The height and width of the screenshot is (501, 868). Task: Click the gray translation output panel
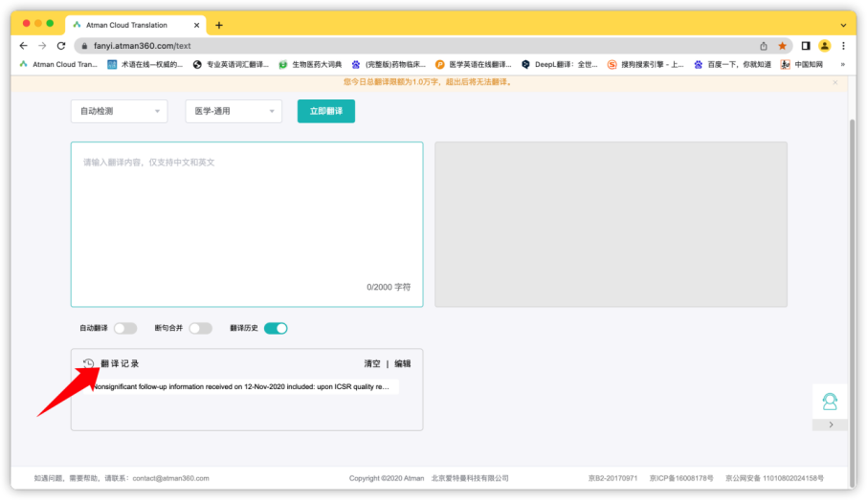[611, 224]
